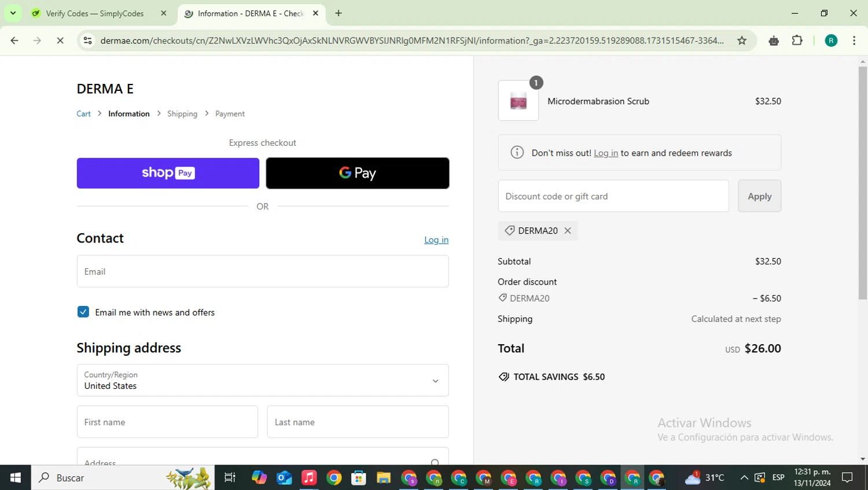Open site information icon in address bar
Viewport: 868px width, 490px height.
pyautogui.click(x=88, y=40)
